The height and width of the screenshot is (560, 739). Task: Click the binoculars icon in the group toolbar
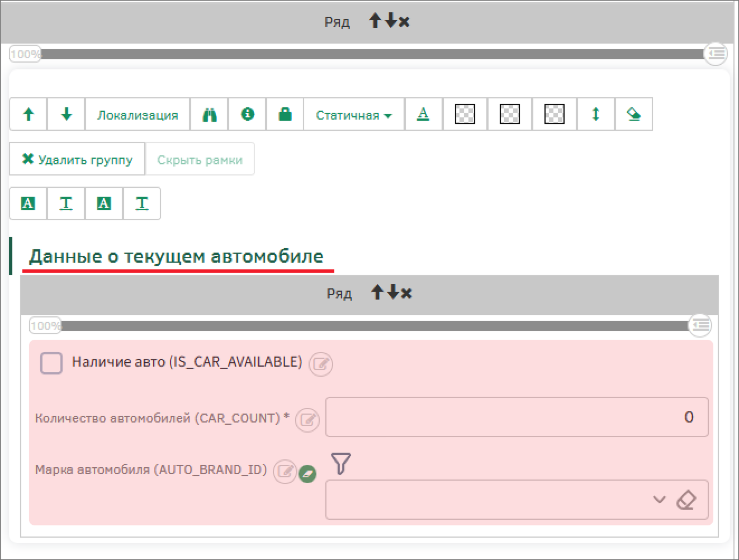coord(209,115)
